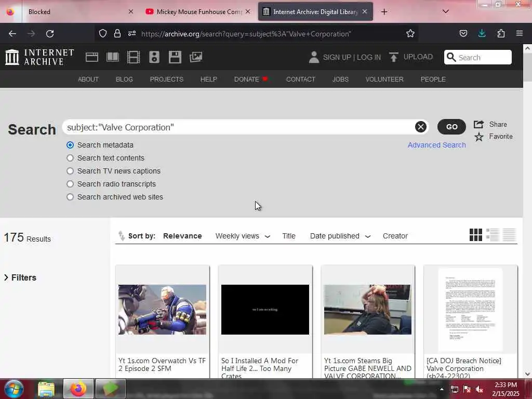Image resolution: width=532 pixels, height=399 pixels.
Task: Open a new browser tab
Action: pos(384,12)
